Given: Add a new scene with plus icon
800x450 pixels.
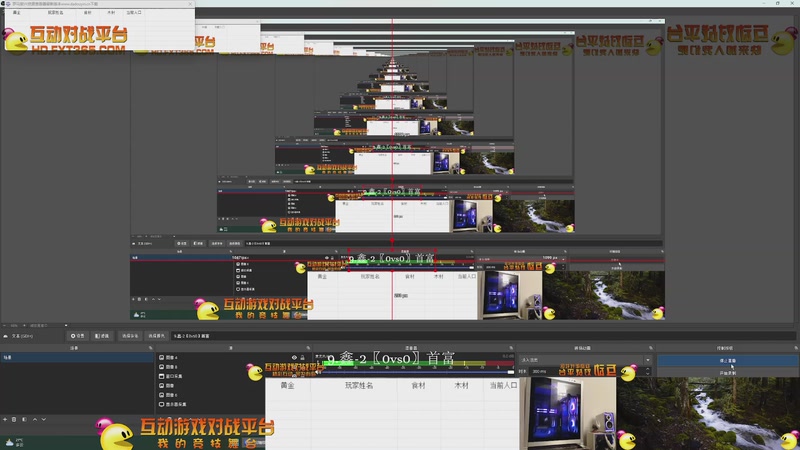Looking at the screenshot, I should coord(5,419).
